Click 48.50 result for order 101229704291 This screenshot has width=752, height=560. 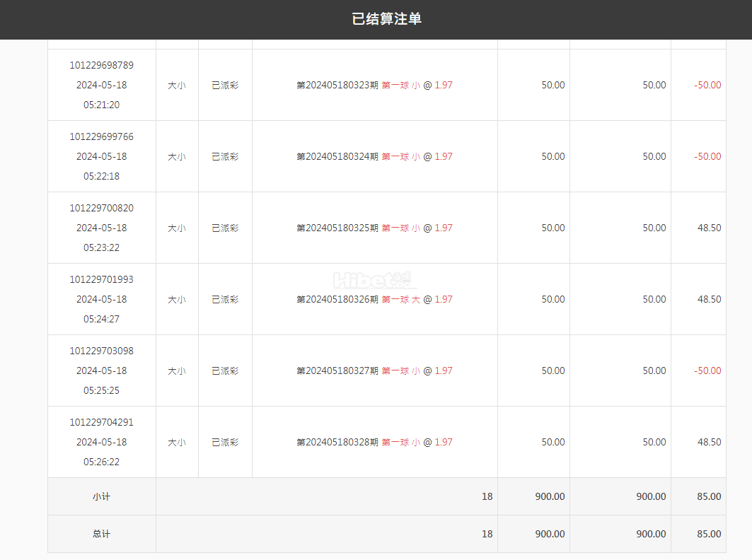(710, 442)
